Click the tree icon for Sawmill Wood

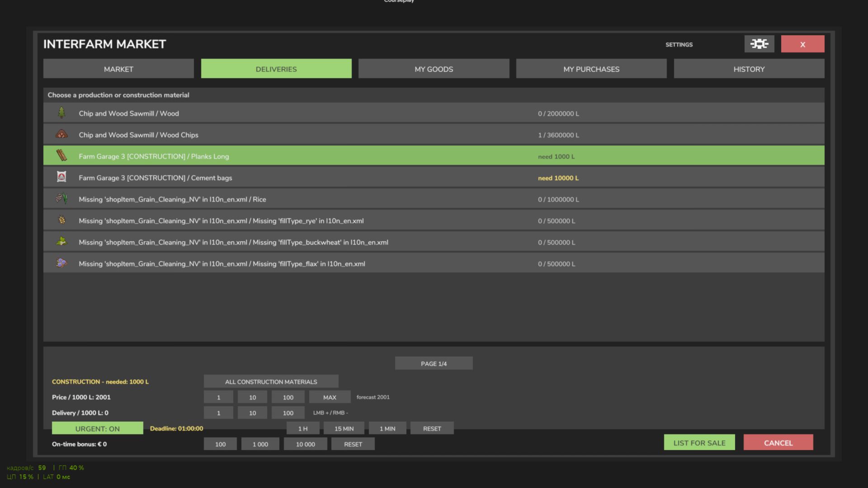pyautogui.click(x=61, y=113)
